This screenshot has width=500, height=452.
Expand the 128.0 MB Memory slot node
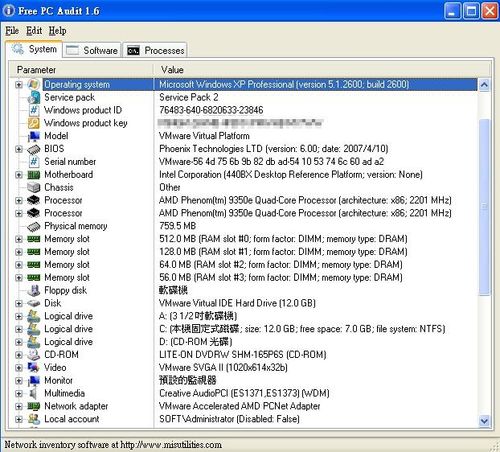pyautogui.click(x=19, y=252)
